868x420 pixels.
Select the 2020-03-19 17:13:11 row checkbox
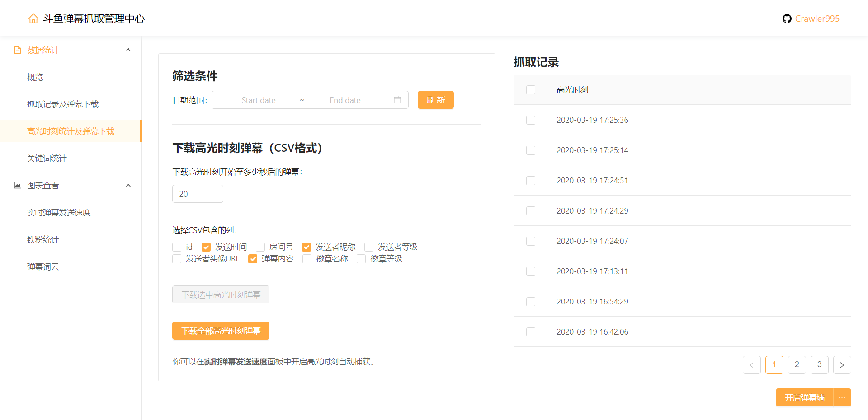(531, 271)
